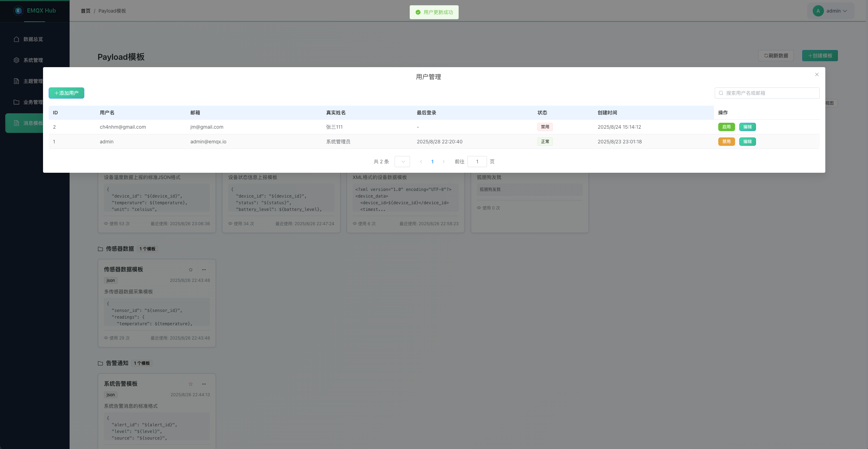The height and width of the screenshot is (449, 868).
Task: Expand the admin account dropdown menu
Action: (x=845, y=11)
